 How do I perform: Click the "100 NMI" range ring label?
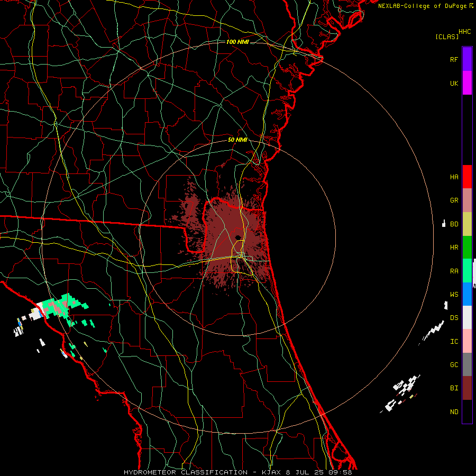coord(237,42)
